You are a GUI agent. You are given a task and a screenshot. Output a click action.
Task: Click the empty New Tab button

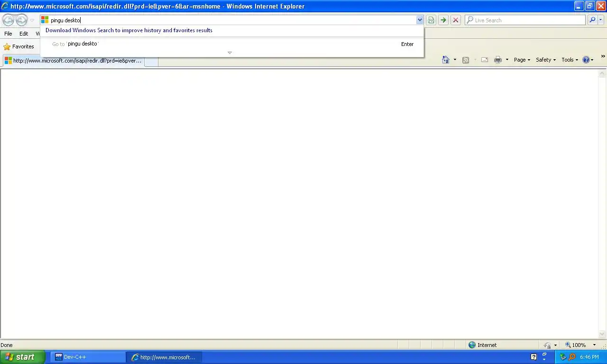151,61
